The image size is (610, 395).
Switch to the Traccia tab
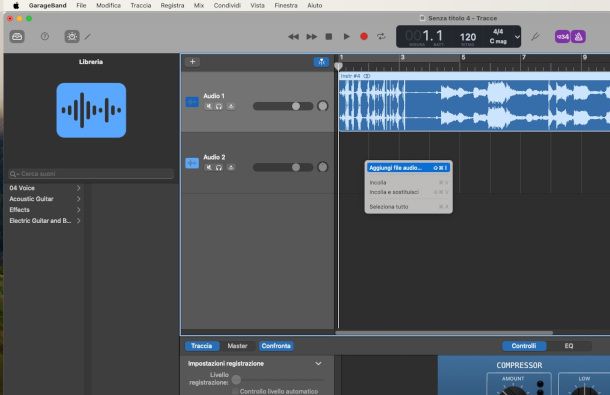point(202,346)
